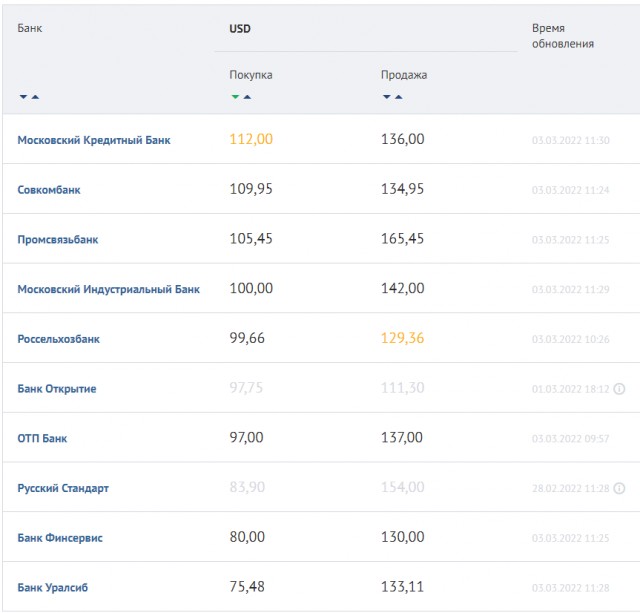640x613 pixels.
Task: Click buy rate 97,00
Action: 246,438
